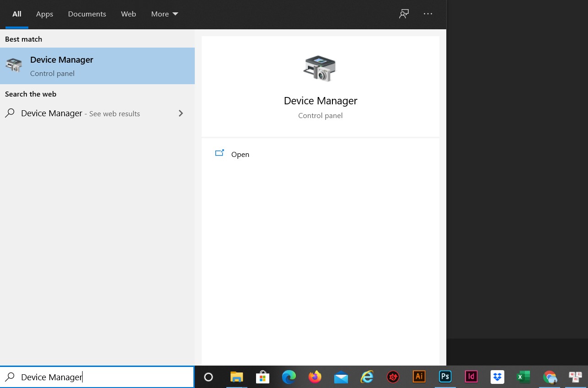Open Microsoft Edge browser in taskbar
The height and width of the screenshot is (388, 588).
[289, 377]
